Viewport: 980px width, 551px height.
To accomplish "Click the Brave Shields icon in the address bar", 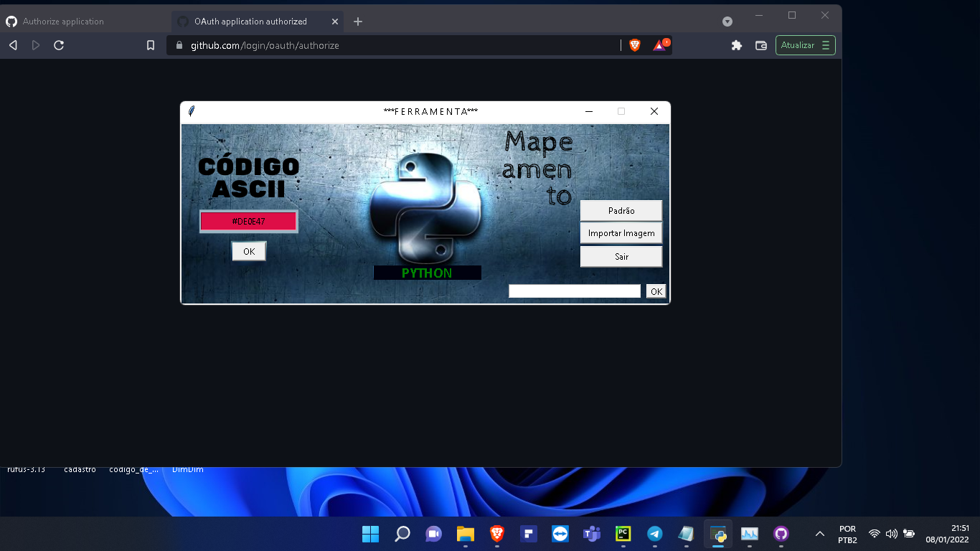I will 634,45.
